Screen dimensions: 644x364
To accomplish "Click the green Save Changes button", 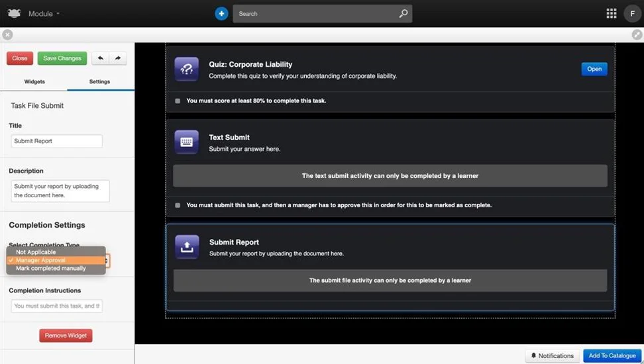I will coord(62,58).
